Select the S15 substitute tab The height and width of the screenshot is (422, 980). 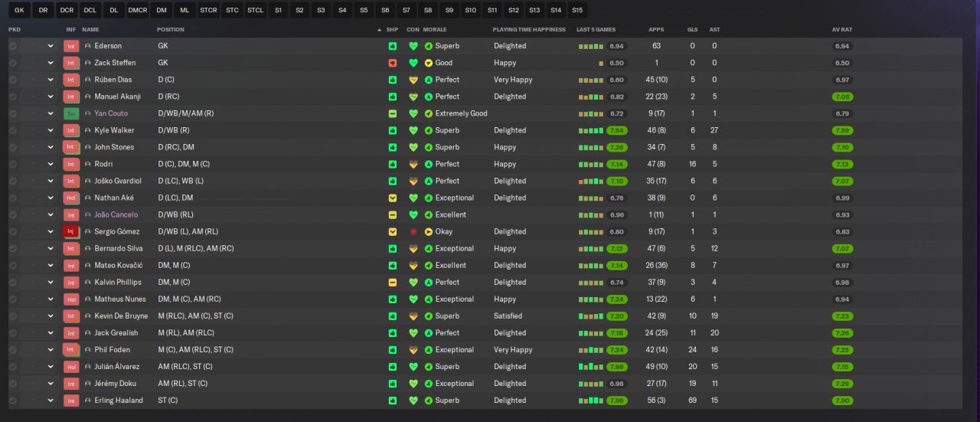tap(577, 10)
